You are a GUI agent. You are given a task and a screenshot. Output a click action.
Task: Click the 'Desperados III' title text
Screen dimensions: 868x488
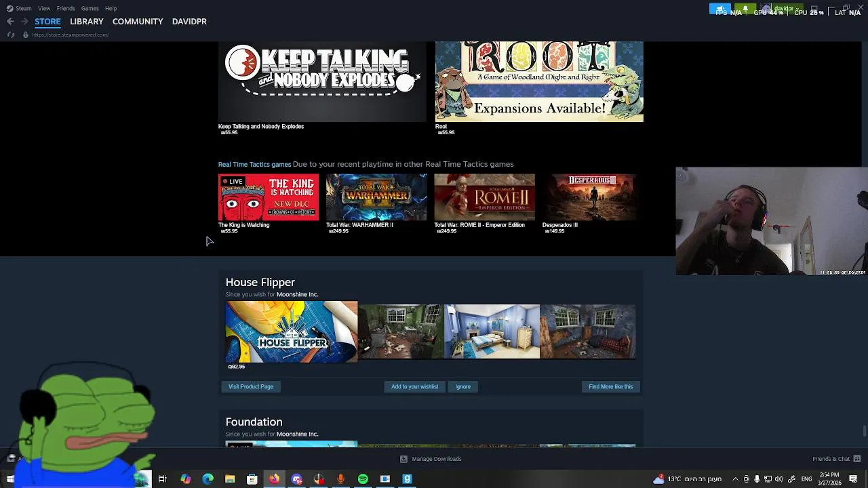pyautogui.click(x=560, y=225)
